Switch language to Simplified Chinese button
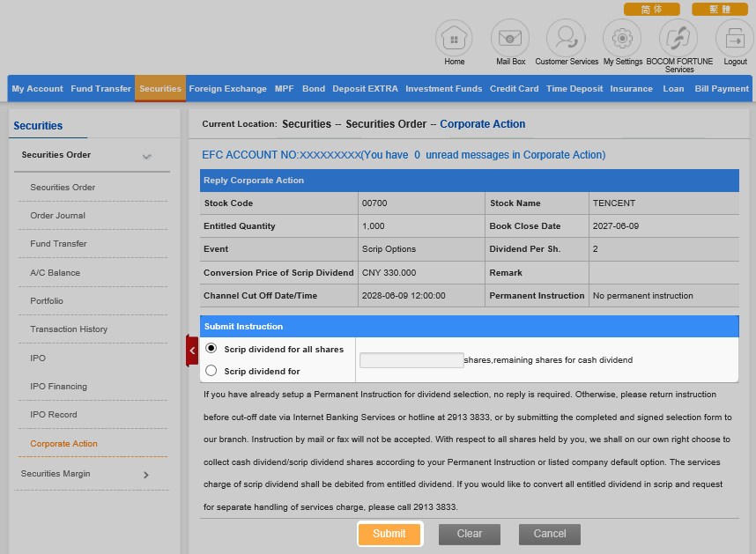 651,9
